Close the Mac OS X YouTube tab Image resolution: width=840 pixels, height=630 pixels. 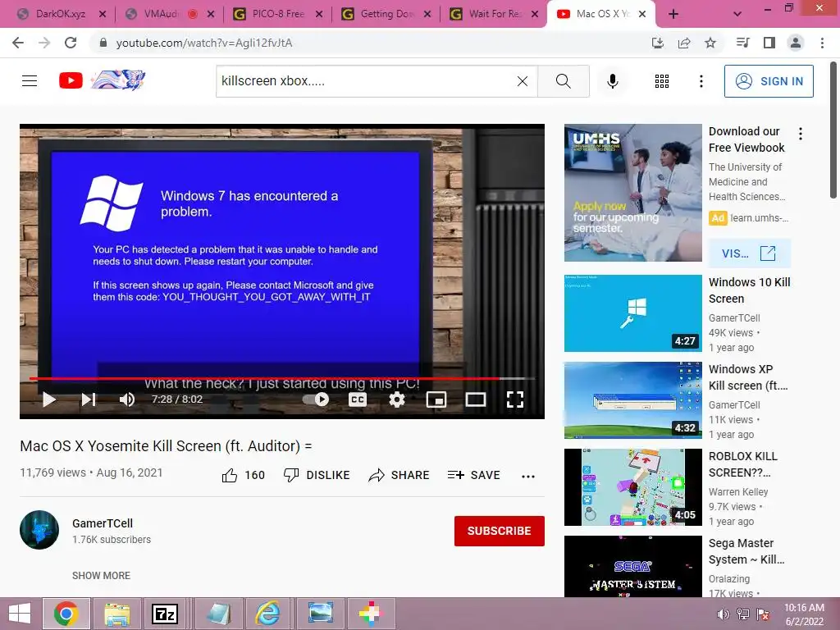[643, 15]
